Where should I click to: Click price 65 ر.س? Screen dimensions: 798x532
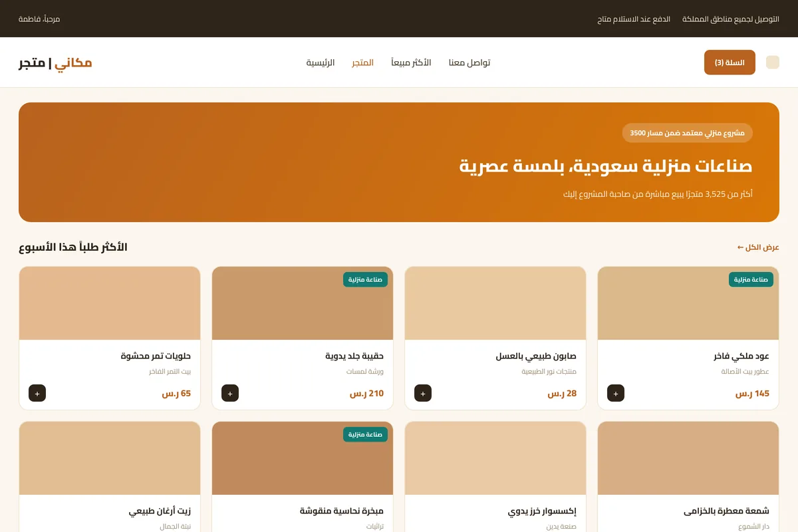click(176, 393)
